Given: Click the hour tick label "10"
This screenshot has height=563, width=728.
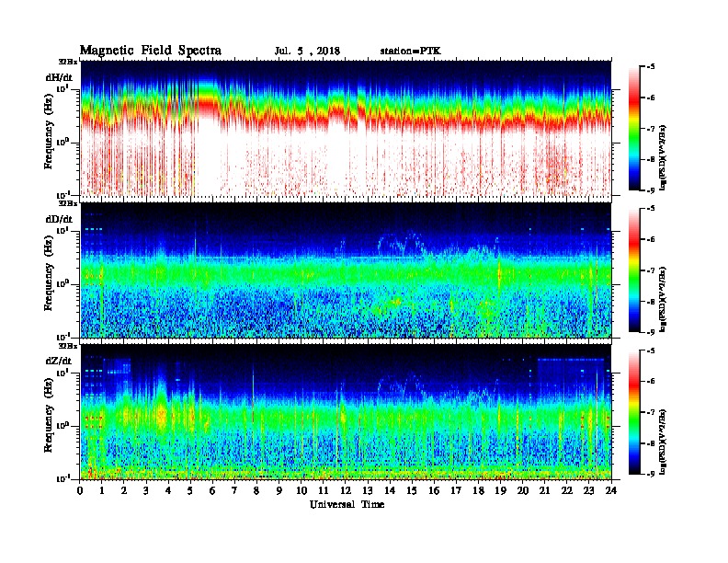Looking at the screenshot, I should 301,490.
